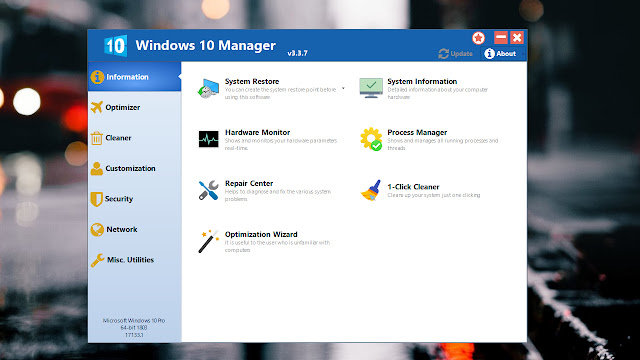Click the Cleaner trash can icon

point(97,138)
